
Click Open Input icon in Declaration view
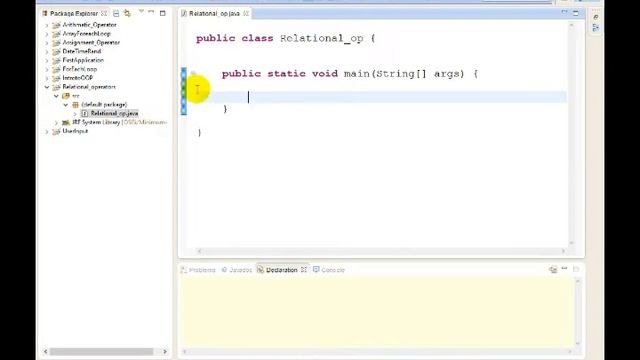tap(553, 269)
